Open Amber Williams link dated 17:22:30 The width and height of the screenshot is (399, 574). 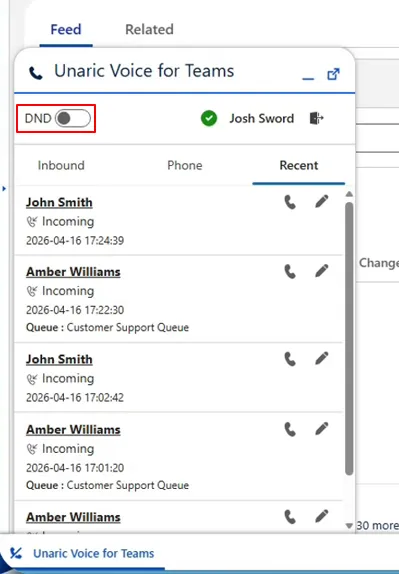point(73,272)
